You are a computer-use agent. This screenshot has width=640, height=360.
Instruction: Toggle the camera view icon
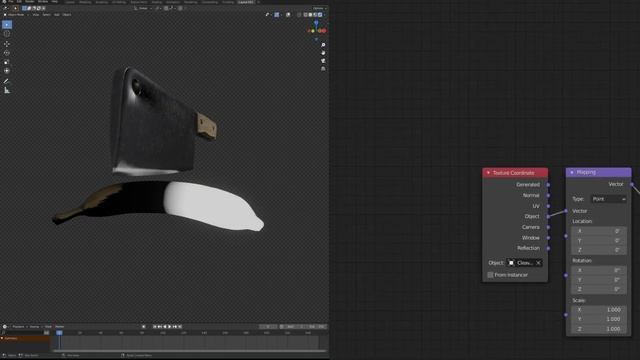pyautogui.click(x=323, y=61)
